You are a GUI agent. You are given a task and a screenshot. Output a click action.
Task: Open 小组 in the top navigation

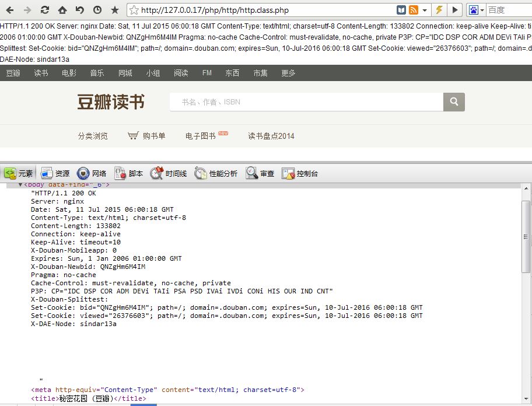[x=153, y=73]
